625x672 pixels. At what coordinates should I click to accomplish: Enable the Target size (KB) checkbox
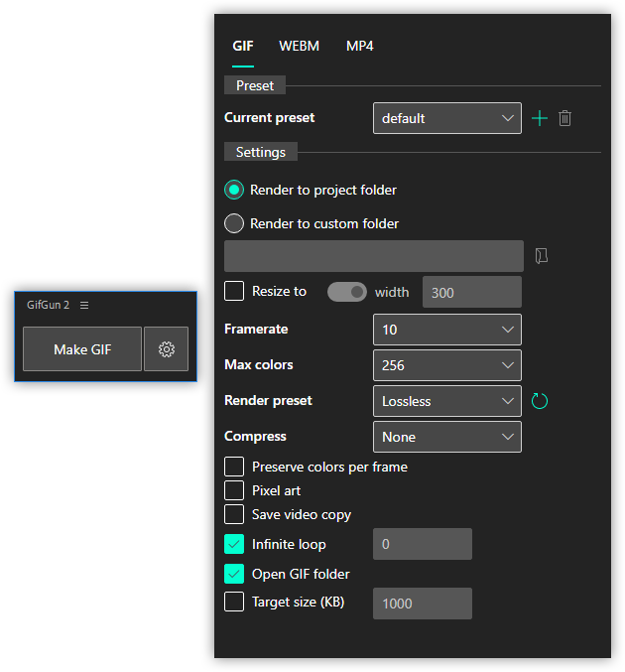234,602
